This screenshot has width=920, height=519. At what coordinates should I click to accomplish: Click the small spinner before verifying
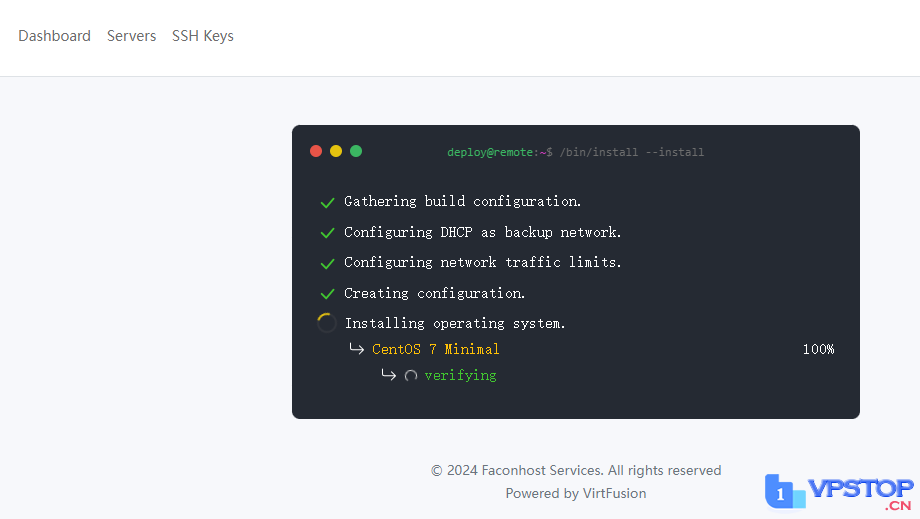click(411, 376)
